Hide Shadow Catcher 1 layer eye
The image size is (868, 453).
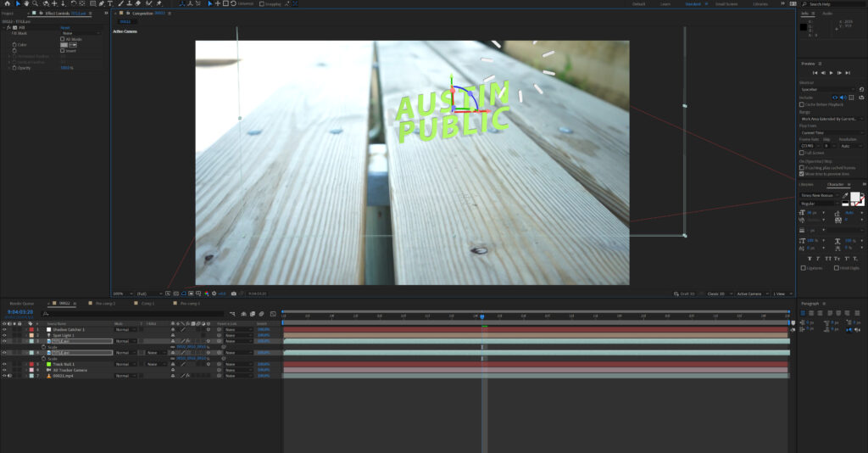click(4, 329)
